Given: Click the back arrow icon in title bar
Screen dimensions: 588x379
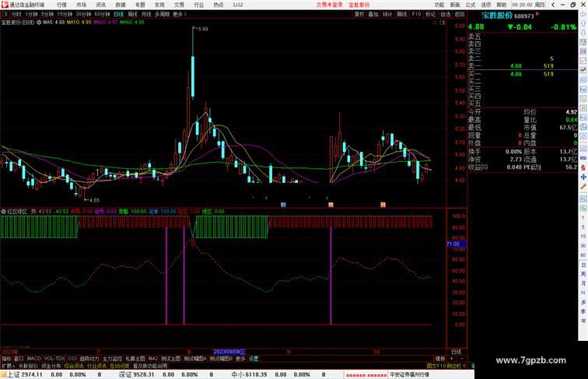Looking at the screenshot, I should point(553,5).
